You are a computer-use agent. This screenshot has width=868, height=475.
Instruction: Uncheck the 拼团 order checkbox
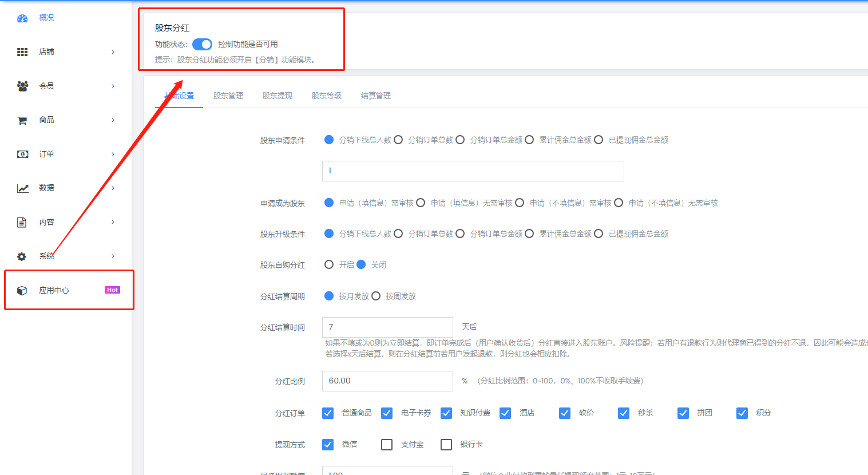point(683,413)
